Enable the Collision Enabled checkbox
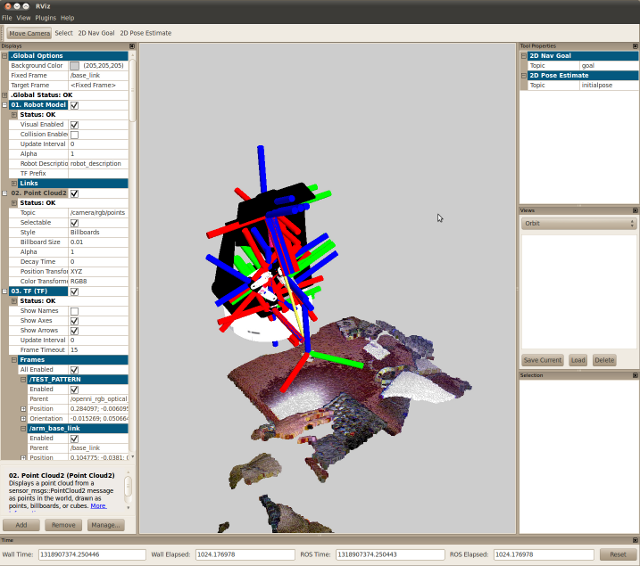This screenshot has height=566, width=640. click(x=74, y=134)
